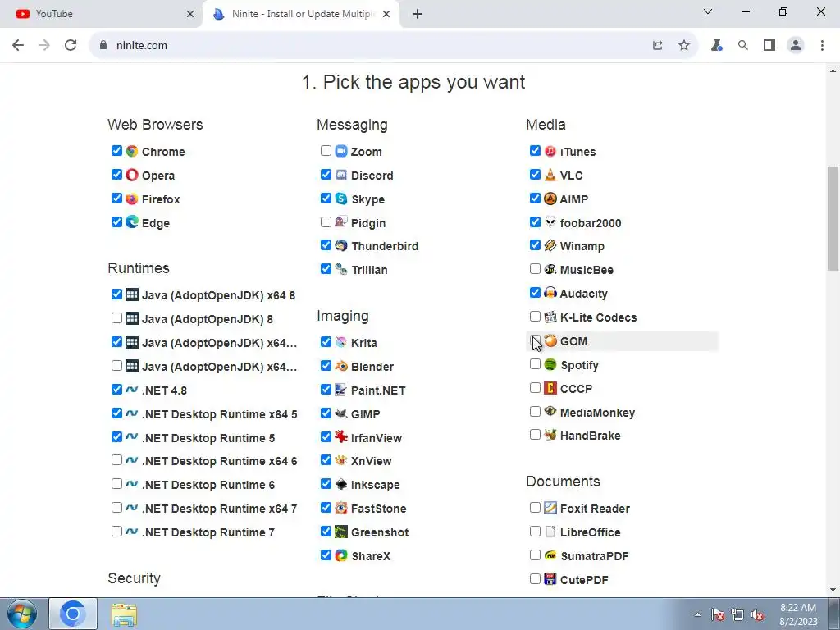Click the GIMP mascot icon
The image size is (840, 630).
tap(341, 413)
